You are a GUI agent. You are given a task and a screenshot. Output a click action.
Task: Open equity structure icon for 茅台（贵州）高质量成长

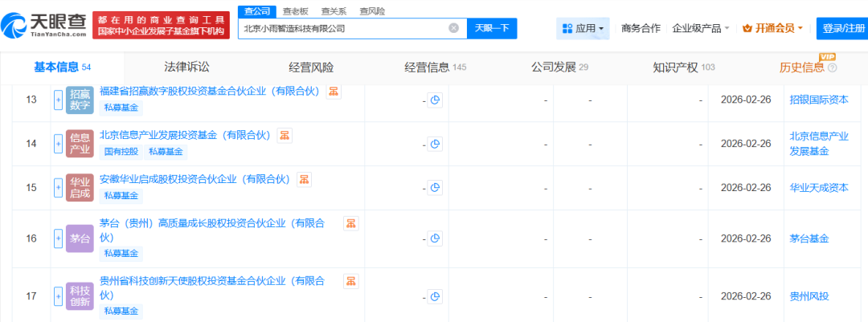351,223
